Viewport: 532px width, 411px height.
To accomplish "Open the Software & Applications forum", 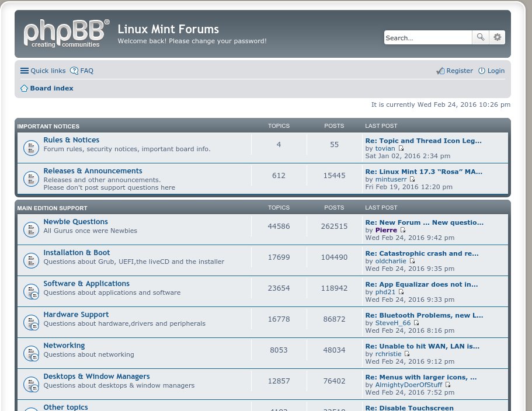I will click(x=86, y=283).
